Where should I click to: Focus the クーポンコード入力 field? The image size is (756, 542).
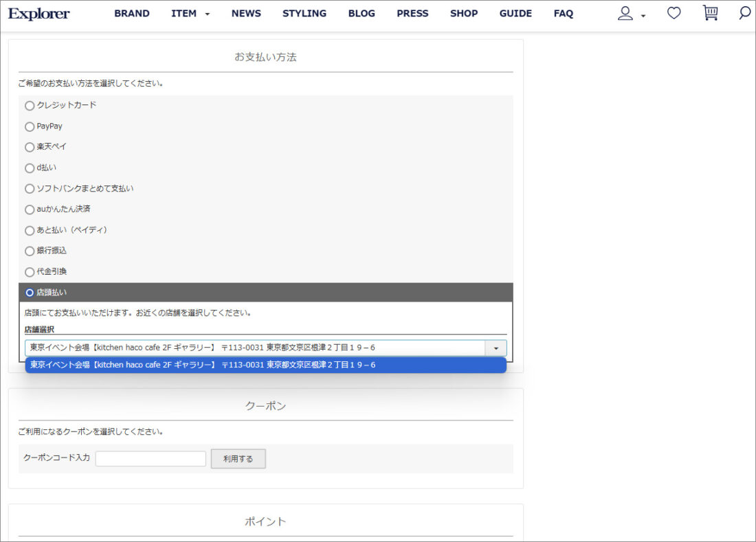coord(151,459)
